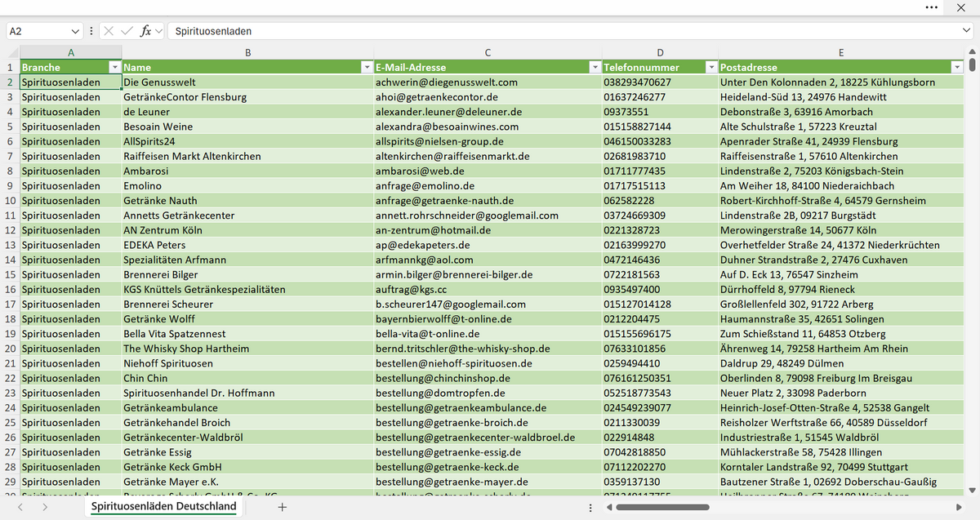Select the cell Getränke Keck GmbH

pyautogui.click(x=248, y=467)
